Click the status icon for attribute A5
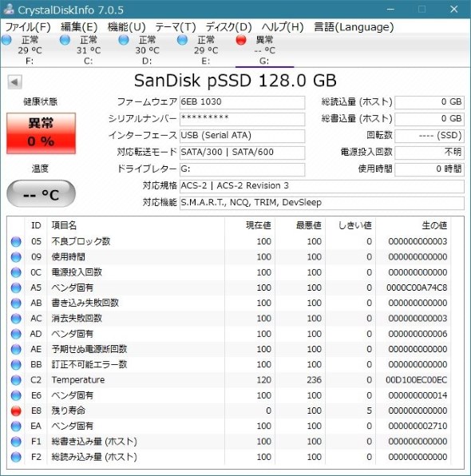The width and height of the screenshot is (471, 476). coord(16,288)
